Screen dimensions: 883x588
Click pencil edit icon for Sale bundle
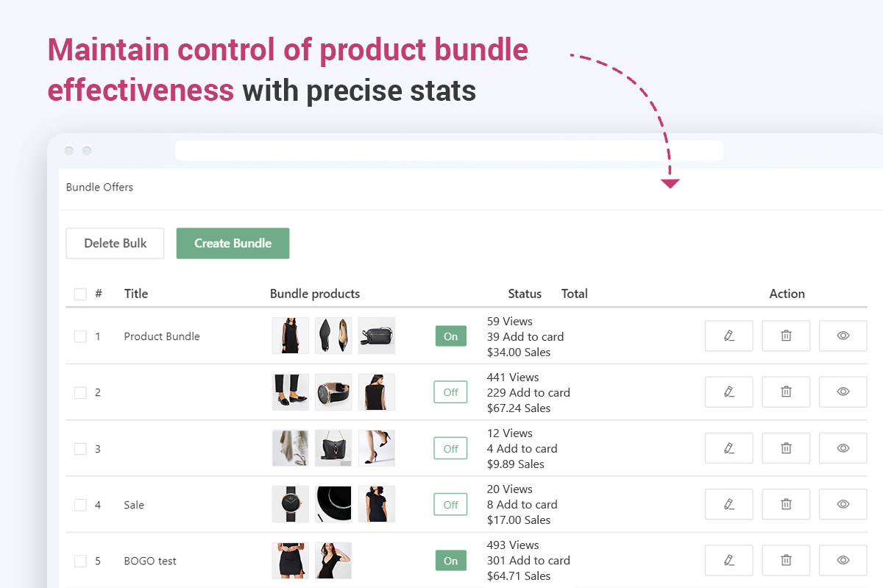click(x=728, y=504)
